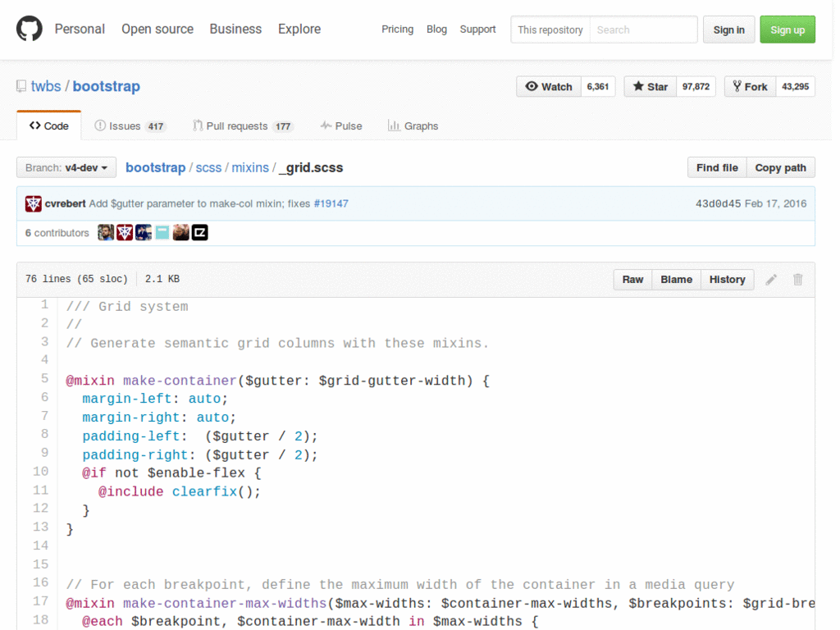Open the Personal menu item
This screenshot has width=840, height=630.
pyautogui.click(x=80, y=29)
